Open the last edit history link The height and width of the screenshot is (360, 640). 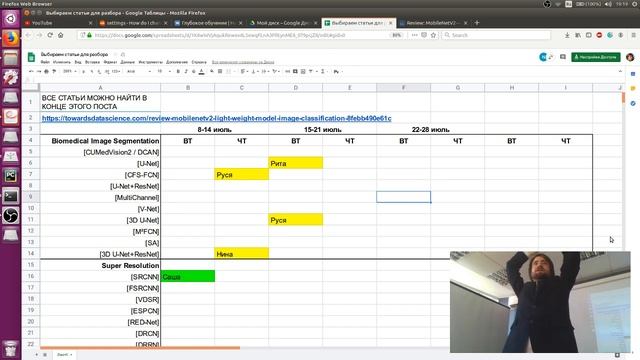point(243,62)
